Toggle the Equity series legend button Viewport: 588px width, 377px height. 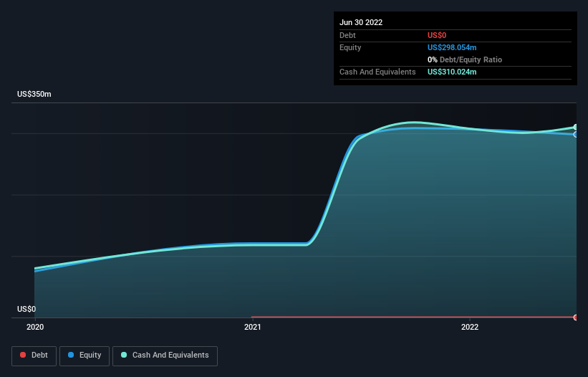(x=85, y=355)
